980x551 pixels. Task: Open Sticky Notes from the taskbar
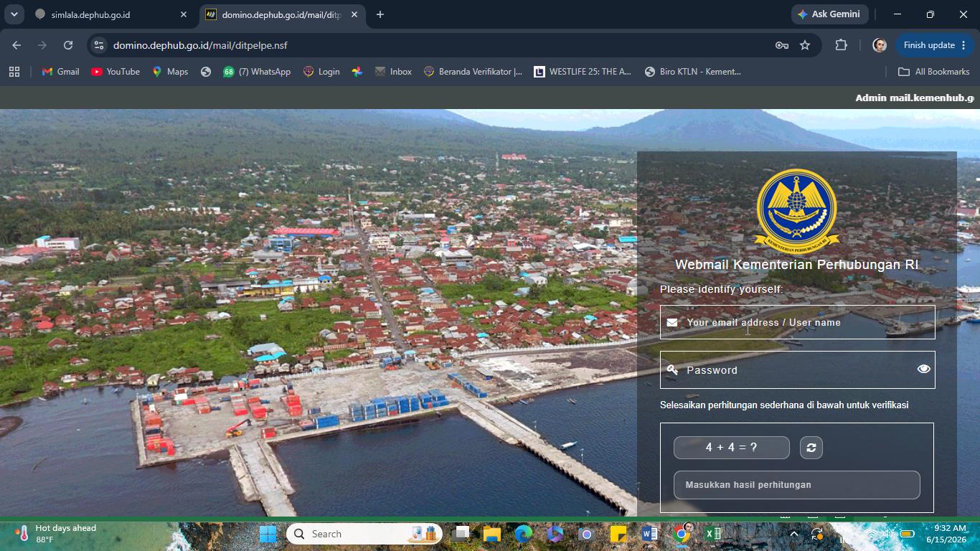(618, 534)
